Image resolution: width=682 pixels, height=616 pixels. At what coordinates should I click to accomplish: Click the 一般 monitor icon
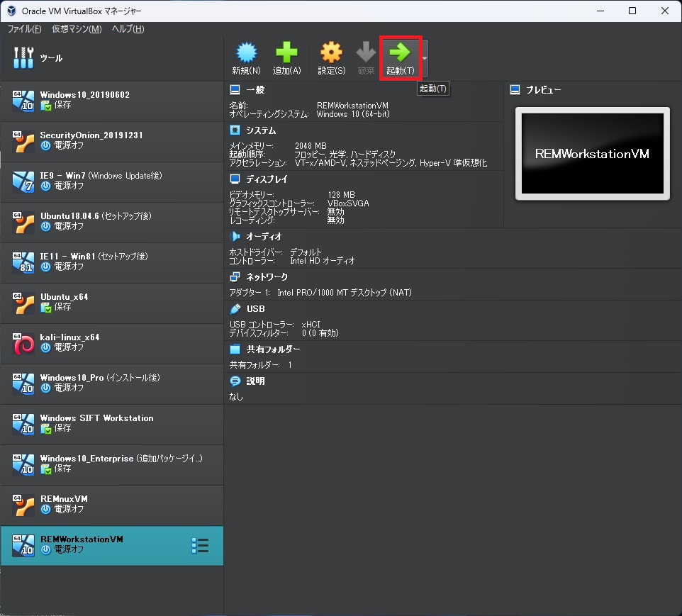235,89
